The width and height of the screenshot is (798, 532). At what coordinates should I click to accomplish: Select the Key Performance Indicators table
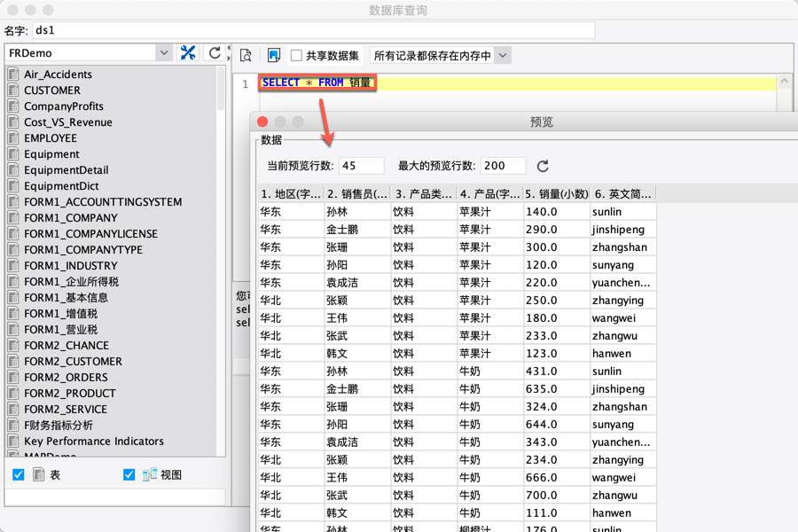click(x=94, y=441)
